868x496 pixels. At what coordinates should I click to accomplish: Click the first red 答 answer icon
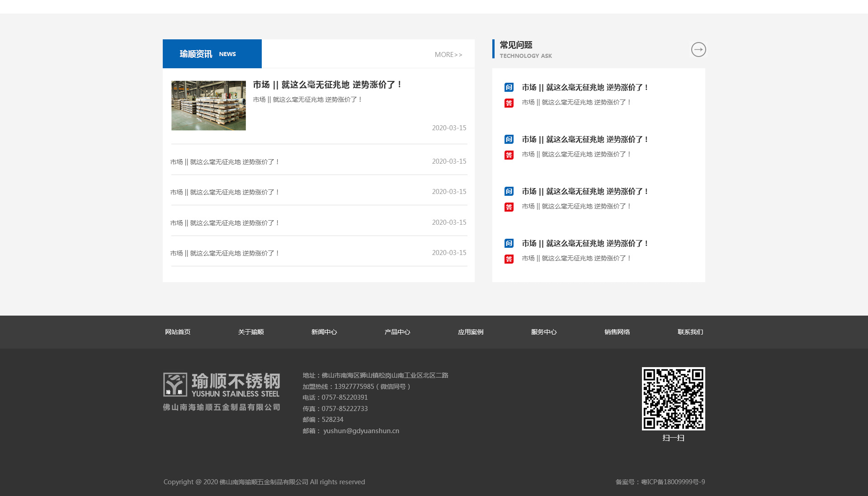(509, 103)
